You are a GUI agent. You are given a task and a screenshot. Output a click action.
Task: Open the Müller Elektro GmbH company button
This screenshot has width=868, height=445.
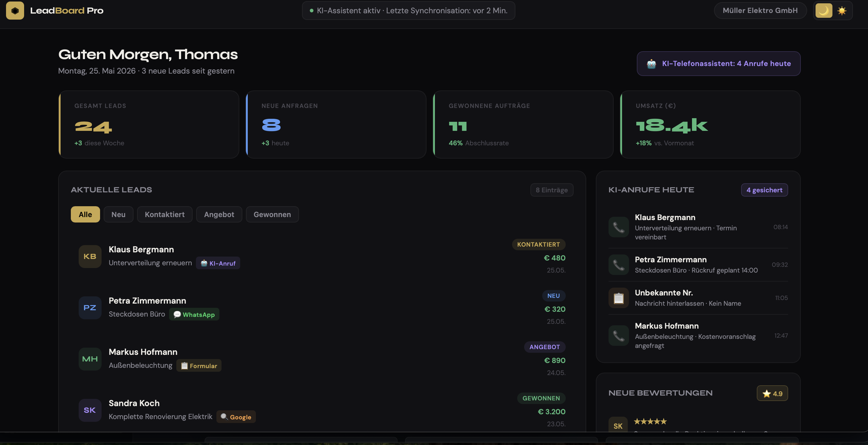(x=760, y=11)
